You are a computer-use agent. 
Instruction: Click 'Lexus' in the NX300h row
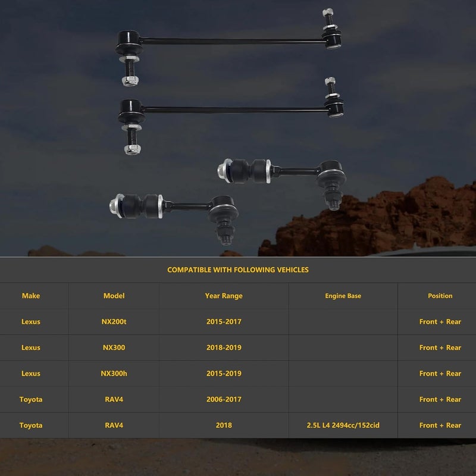31,374
